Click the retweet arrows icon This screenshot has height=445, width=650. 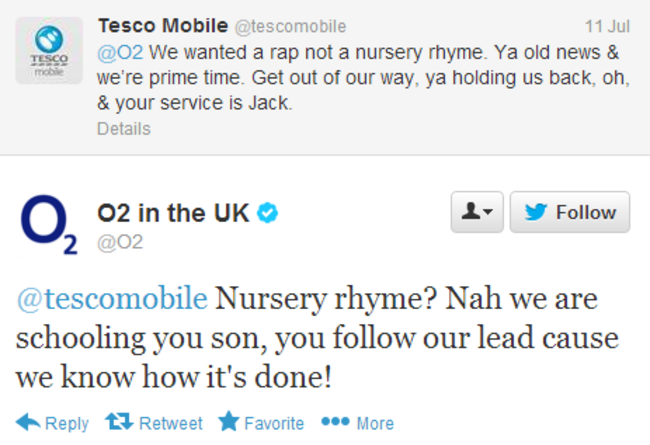119,421
